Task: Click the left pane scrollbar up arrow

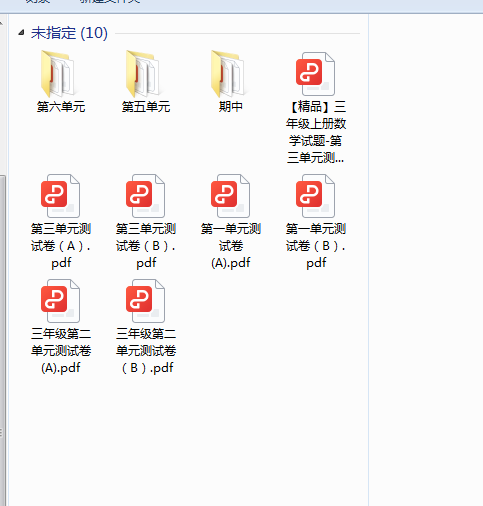Action: point(2,23)
